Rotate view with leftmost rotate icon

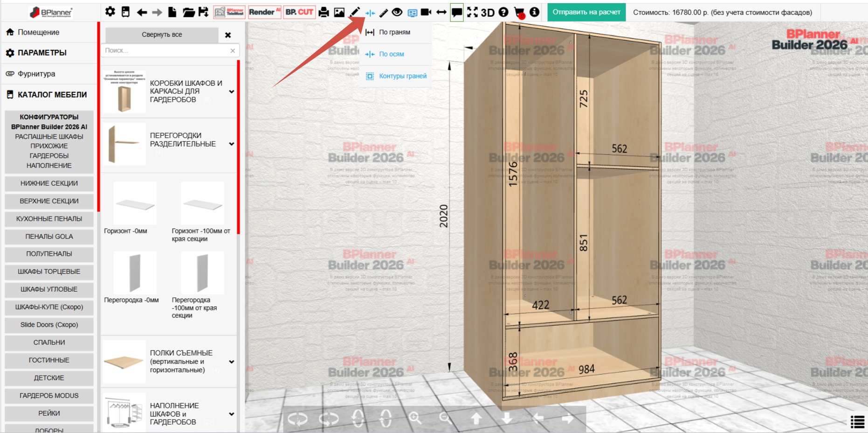click(297, 419)
